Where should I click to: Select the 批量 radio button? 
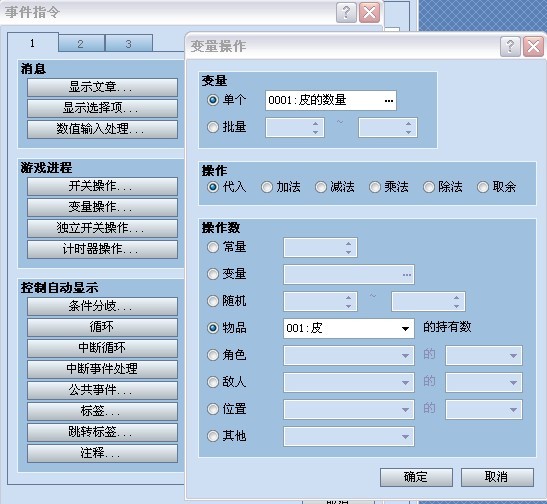[x=213, y=127]
